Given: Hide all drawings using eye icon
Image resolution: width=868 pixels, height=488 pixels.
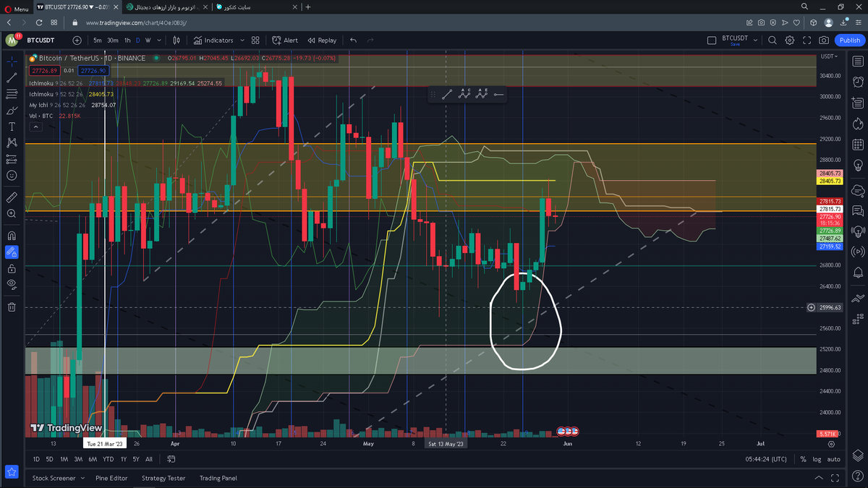Looking at the screenshot, I should tap(12, 284).
